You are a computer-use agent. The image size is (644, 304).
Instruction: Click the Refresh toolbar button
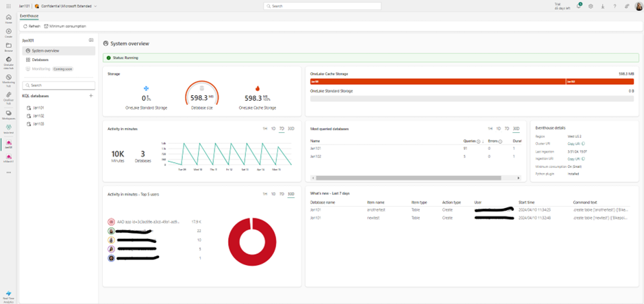point(32,26)
